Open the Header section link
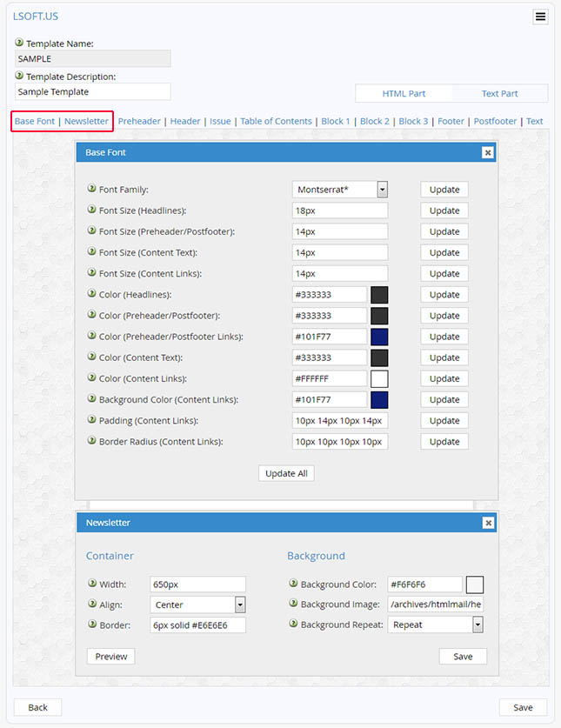 tap(185, 121)
